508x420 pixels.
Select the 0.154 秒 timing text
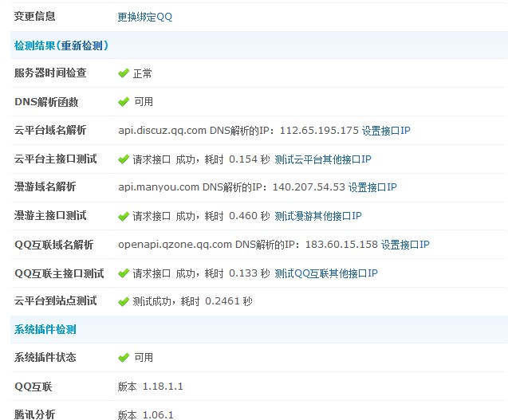pos(250,159)
